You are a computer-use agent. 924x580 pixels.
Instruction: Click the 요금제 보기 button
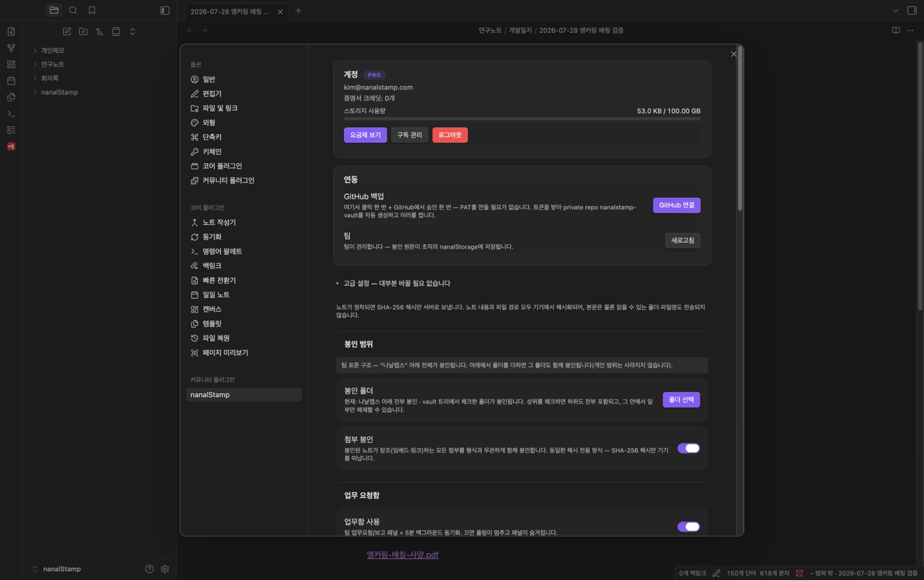click(x=365, y=135)
